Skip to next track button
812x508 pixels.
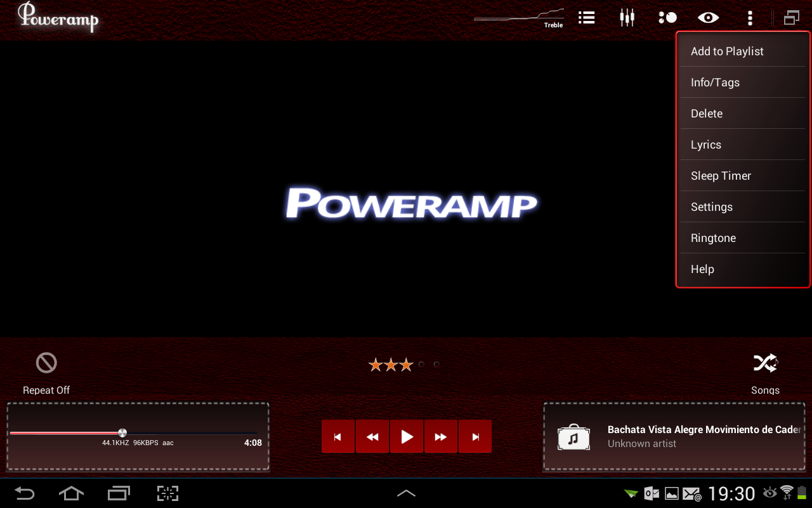475,436
